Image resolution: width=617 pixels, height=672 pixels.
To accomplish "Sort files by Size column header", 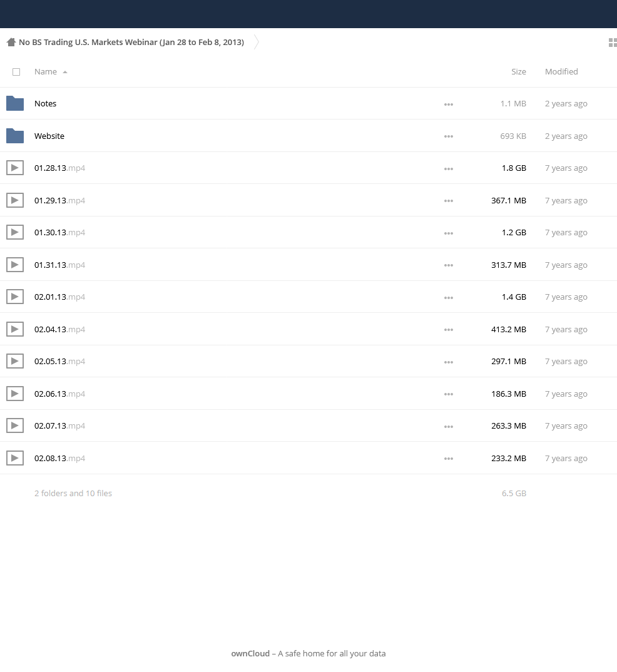I will coord(519,71).
